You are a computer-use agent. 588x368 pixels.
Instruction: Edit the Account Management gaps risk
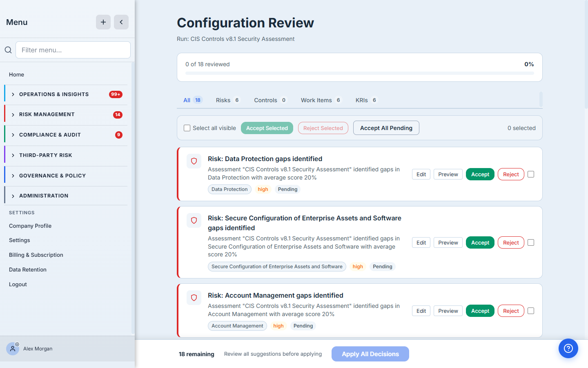pos(421,311)
